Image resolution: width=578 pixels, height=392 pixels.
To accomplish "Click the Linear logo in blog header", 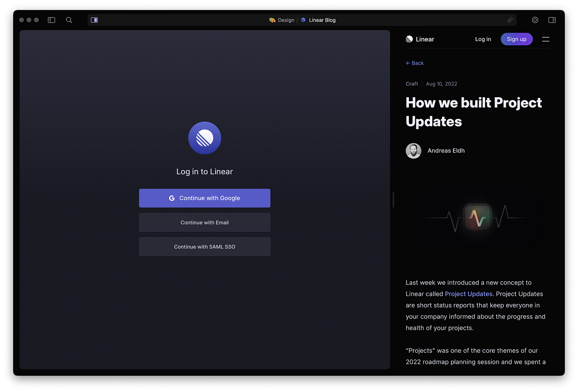I will [x=420, y=39].
